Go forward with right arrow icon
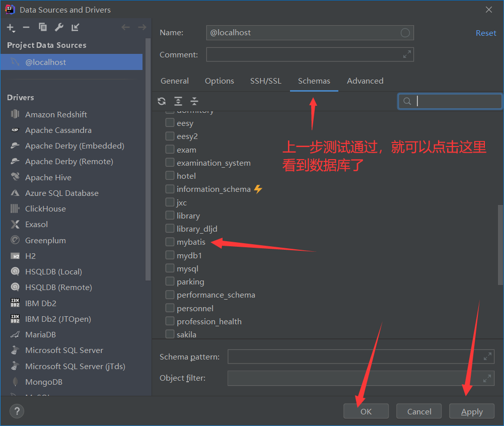This screenshot has width=504, height=426. click(142, 27)
